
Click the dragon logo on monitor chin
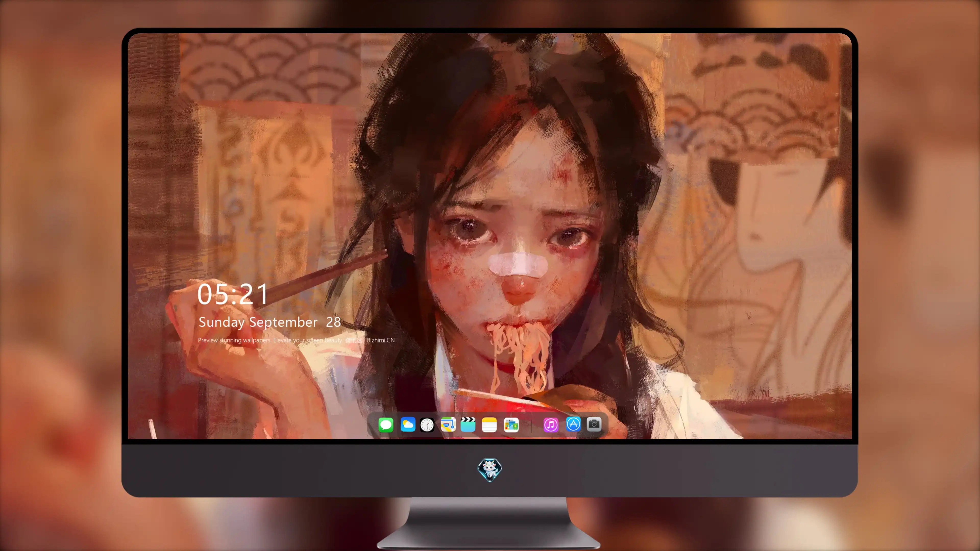pos(490,470)
